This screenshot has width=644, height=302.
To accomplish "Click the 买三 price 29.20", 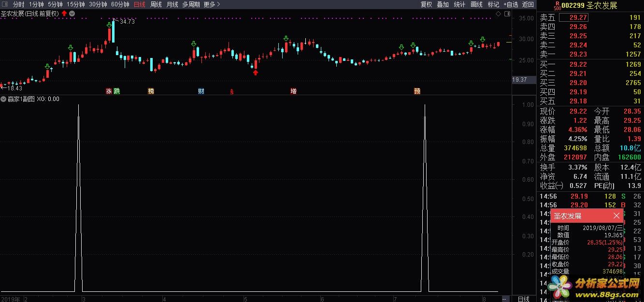I will tap(578, 83).
